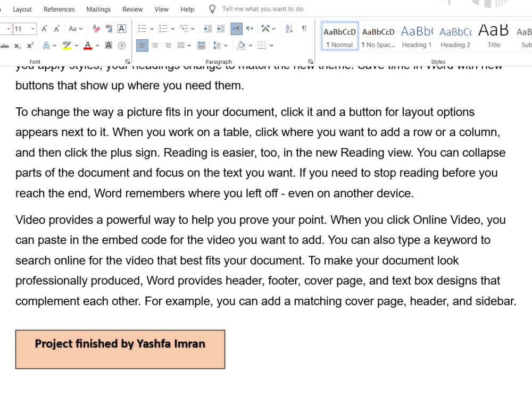The width and height of the screenshot is (532, 398).
Task: Center the paragraph text
Action: pos(155,45)
